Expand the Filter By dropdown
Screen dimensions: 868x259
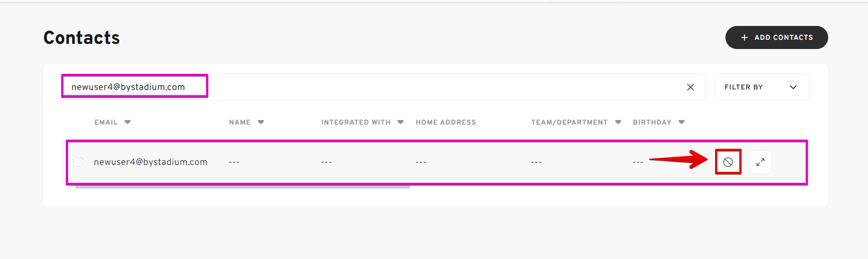click(762, 87)
